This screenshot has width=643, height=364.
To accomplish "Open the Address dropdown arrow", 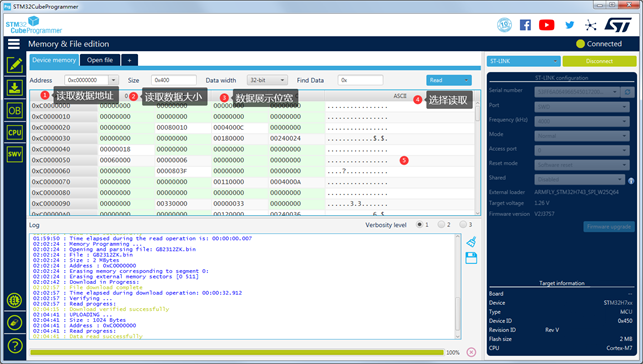I will click(114, 80).
